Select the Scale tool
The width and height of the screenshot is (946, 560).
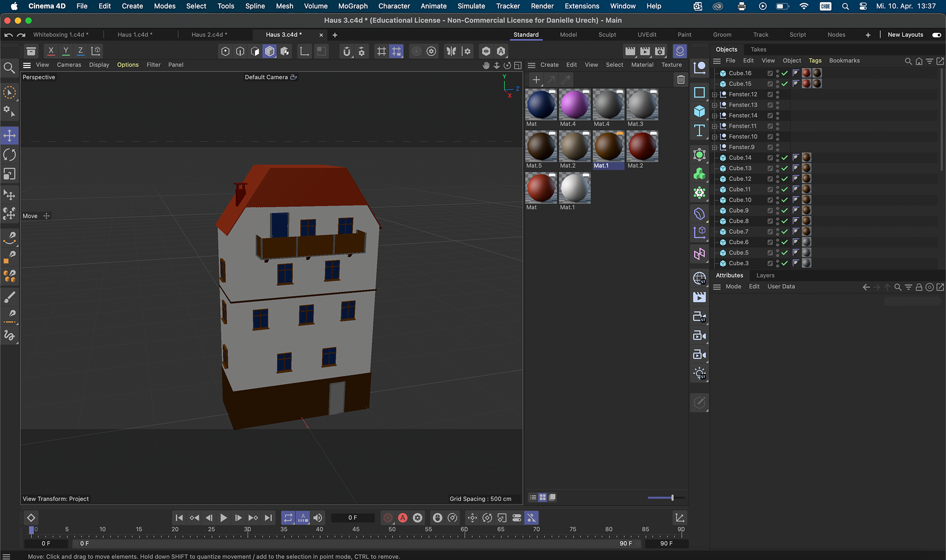click(9, 174)
